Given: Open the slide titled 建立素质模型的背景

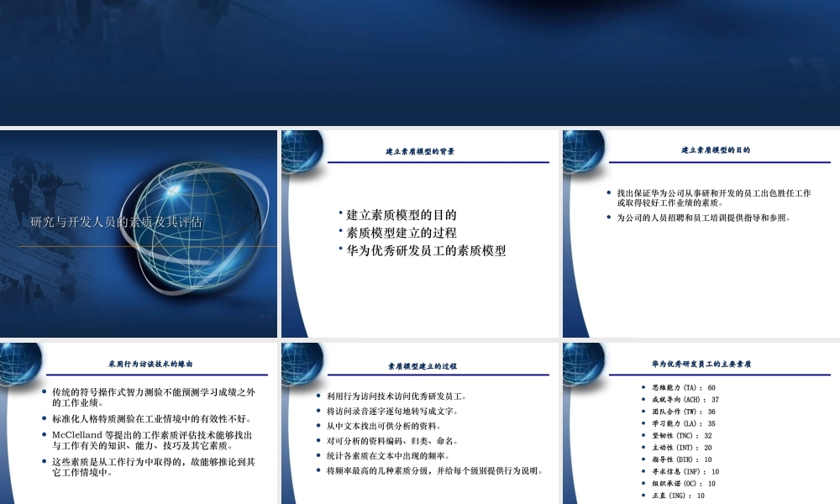Looking at the screenshot, I should coord(420,234).
